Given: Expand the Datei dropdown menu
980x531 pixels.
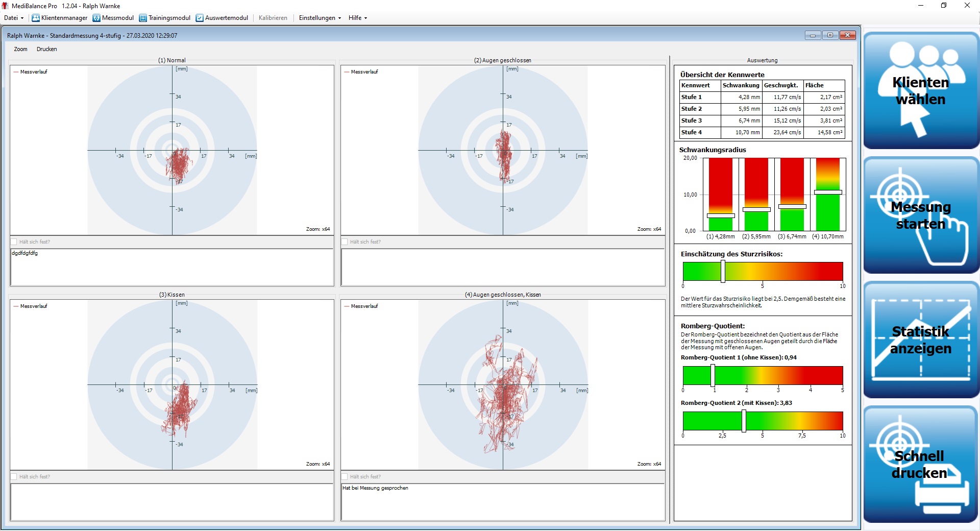Looking at the screenshot, I should pos(14,18).
